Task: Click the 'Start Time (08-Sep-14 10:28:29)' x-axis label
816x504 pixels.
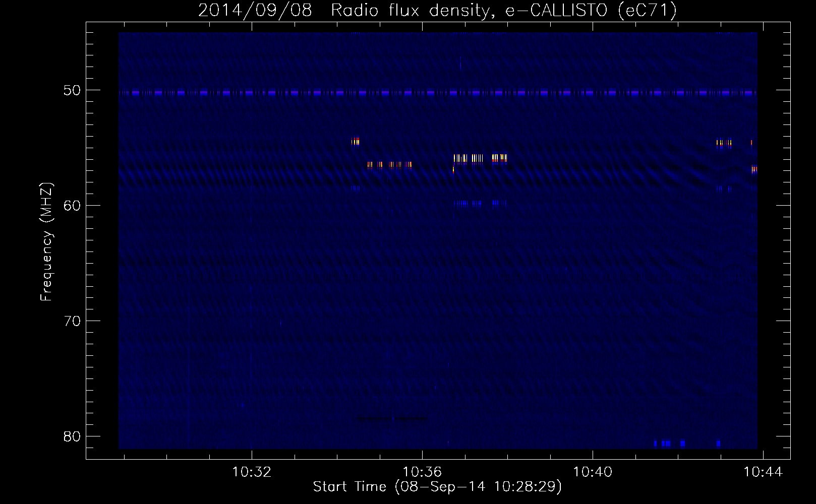Action: point(437,487)
